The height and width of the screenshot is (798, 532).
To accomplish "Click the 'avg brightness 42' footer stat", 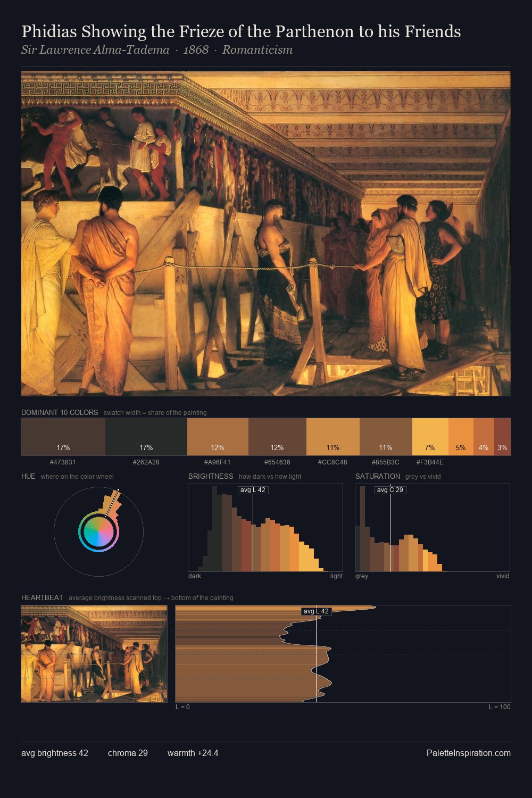I will 55,753.
